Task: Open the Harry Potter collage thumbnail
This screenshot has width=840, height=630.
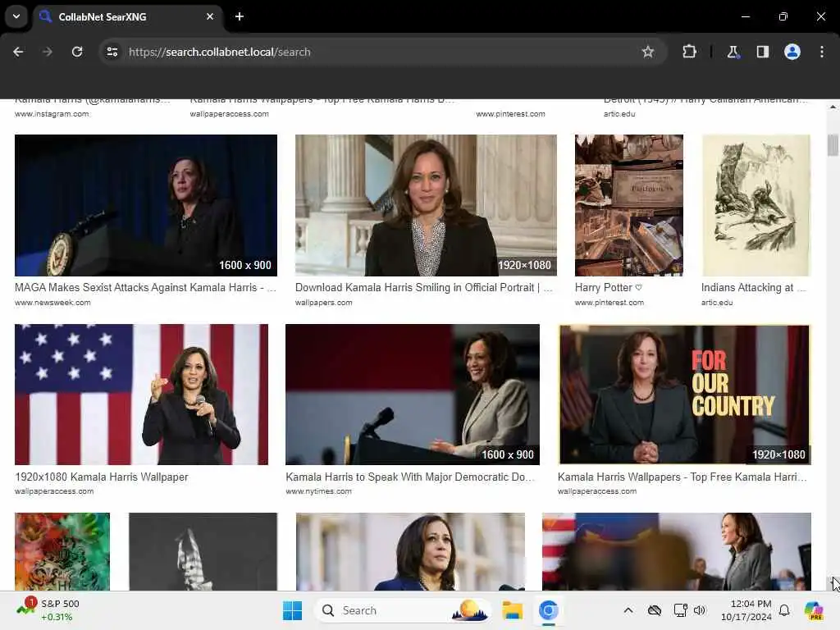Action: pos(629,205)
